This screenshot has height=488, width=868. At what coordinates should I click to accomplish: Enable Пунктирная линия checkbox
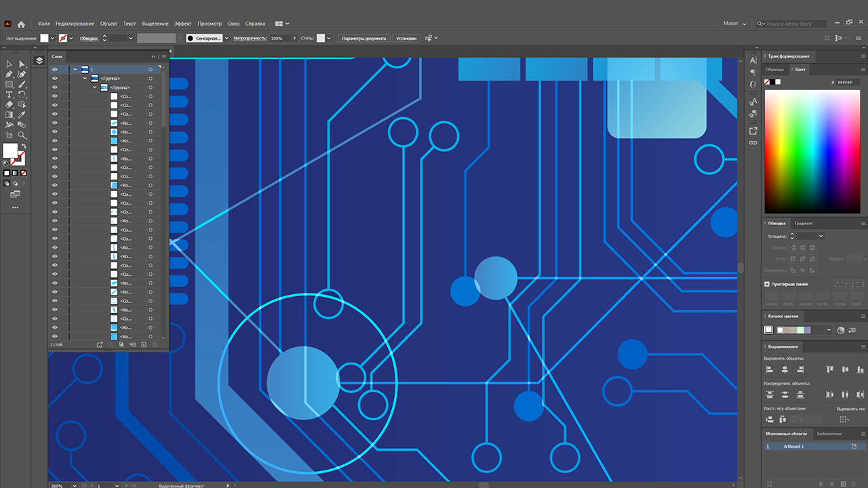[767, 284]
